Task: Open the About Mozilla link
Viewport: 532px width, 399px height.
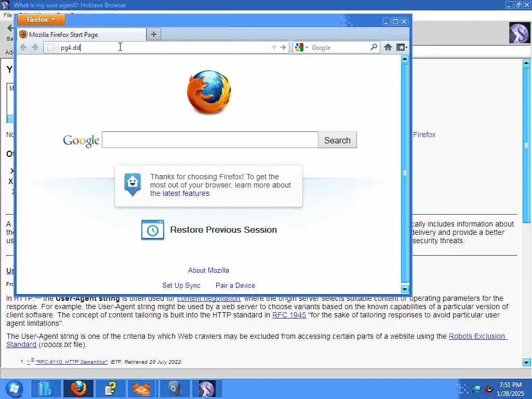Action: point(208,270)
